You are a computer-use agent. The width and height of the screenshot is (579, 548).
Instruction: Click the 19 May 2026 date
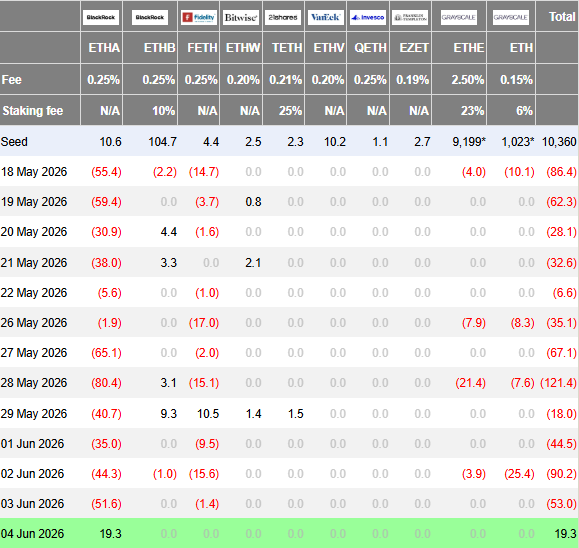[34, 202]
